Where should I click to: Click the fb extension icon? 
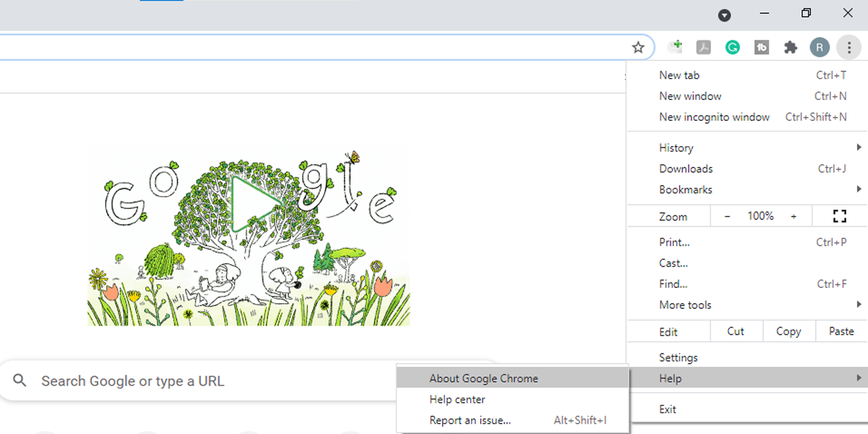click(x=762, y=48)
